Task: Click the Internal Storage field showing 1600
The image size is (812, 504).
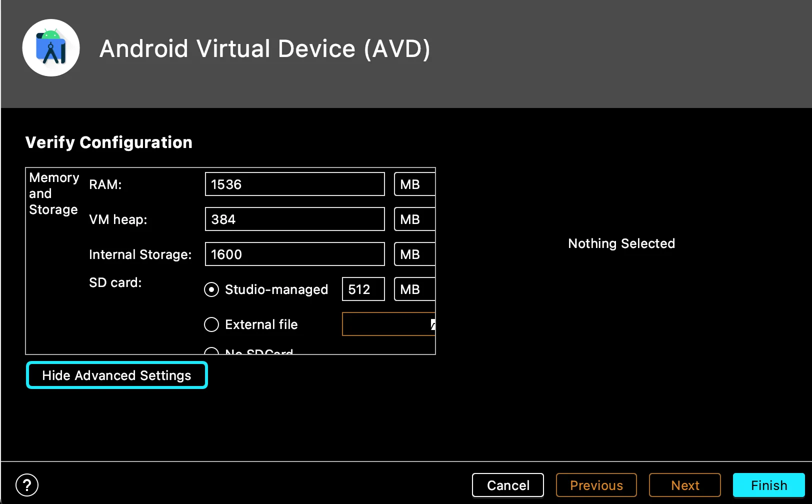Action: tap(295, 254)
